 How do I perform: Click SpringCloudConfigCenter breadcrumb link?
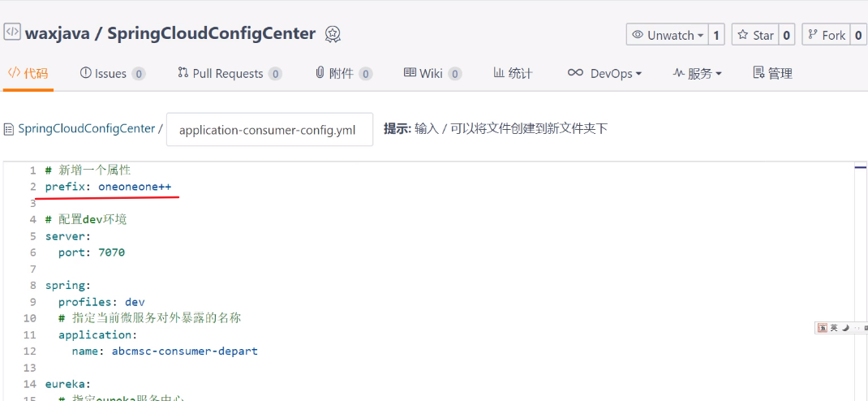click(86, 128)
